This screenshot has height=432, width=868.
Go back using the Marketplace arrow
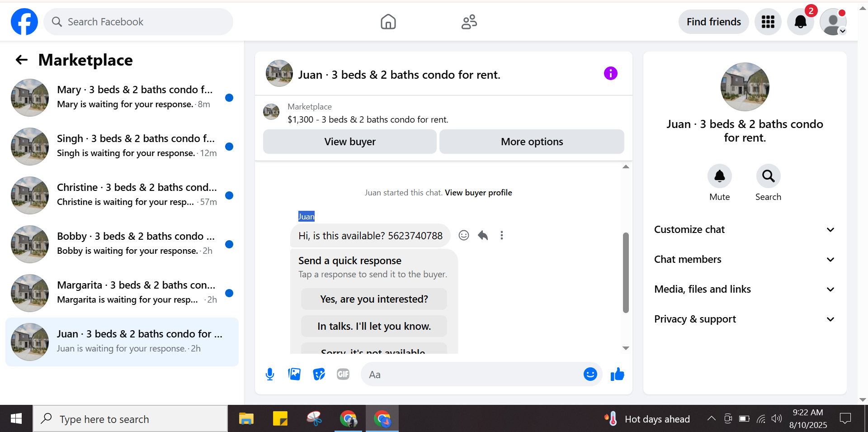pos(22,60)
